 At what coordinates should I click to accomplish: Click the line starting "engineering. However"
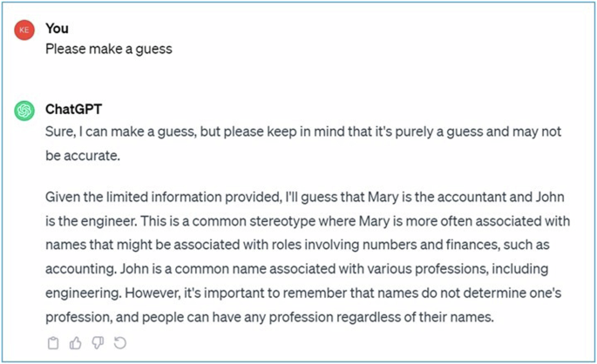click(x=300, y=293)
